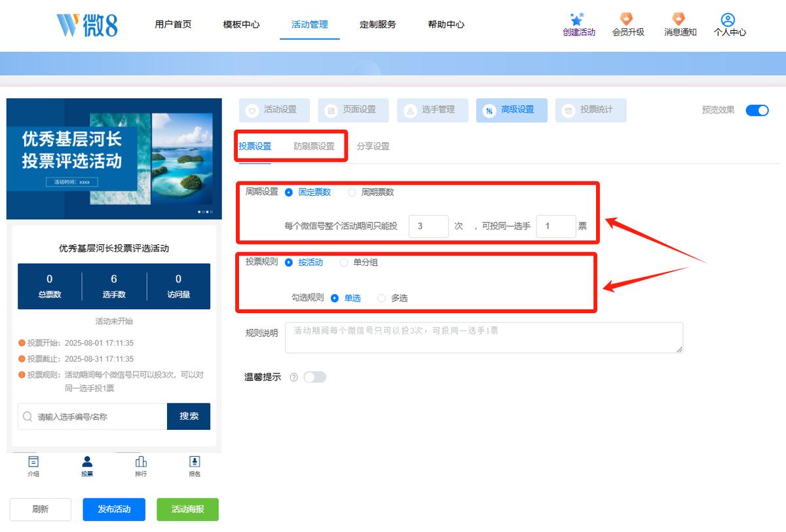The height and width of the screenshot is (532, 786).
Task: Click the 活动海报 button
Action: tap(187, 509)
